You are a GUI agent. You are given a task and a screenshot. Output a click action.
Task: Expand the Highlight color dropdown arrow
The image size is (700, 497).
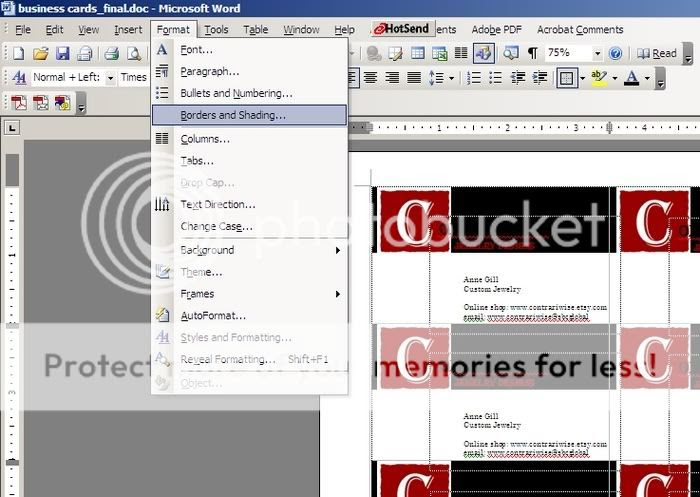point(615,78)
